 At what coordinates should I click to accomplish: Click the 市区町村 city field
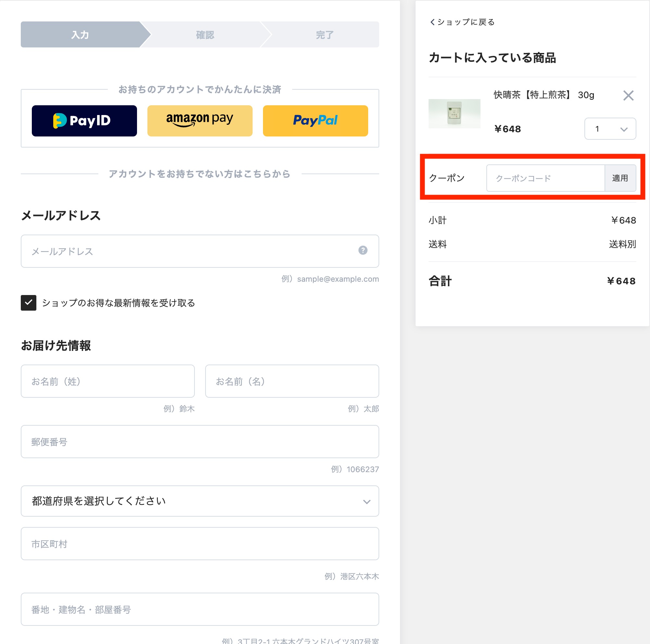pos(200,544)
